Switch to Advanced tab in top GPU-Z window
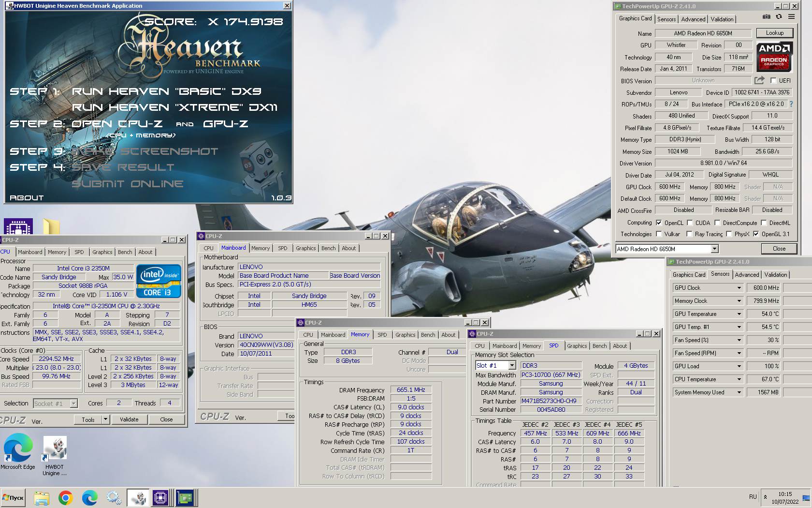 click(693, 19)
